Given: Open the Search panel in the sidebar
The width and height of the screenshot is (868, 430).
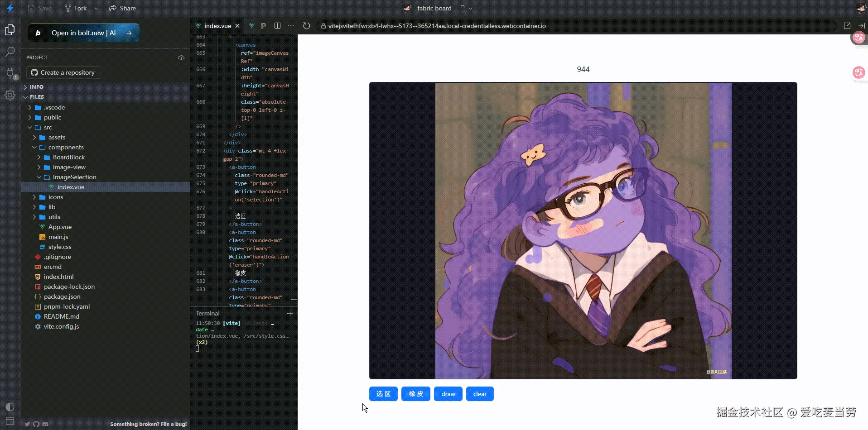Looking at the screenshot, I should [10, 52].
